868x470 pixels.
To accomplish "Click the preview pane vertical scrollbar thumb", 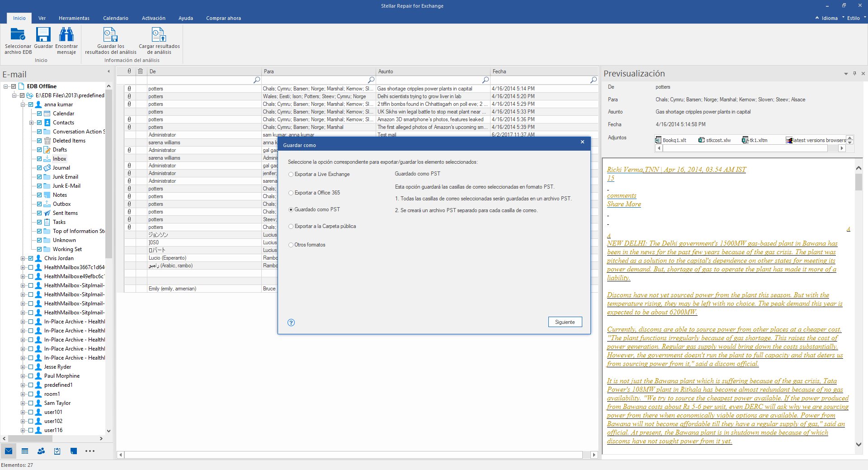I will pos(859,182).
